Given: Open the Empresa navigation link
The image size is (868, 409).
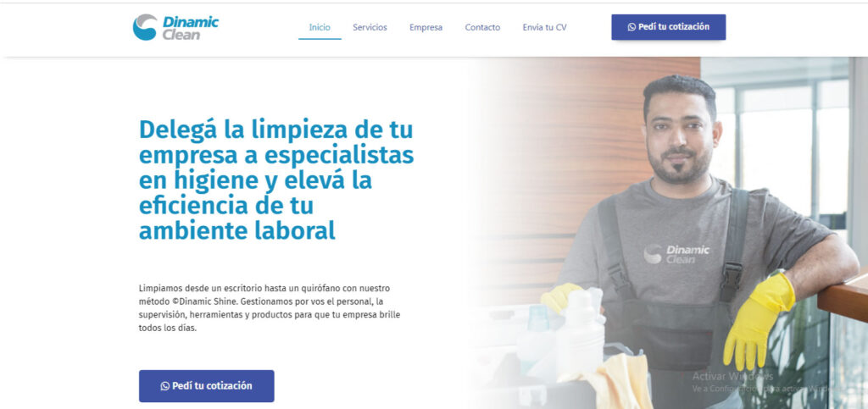Looking at the screenshot, I should pyautogui.click(x=426, y=27).
